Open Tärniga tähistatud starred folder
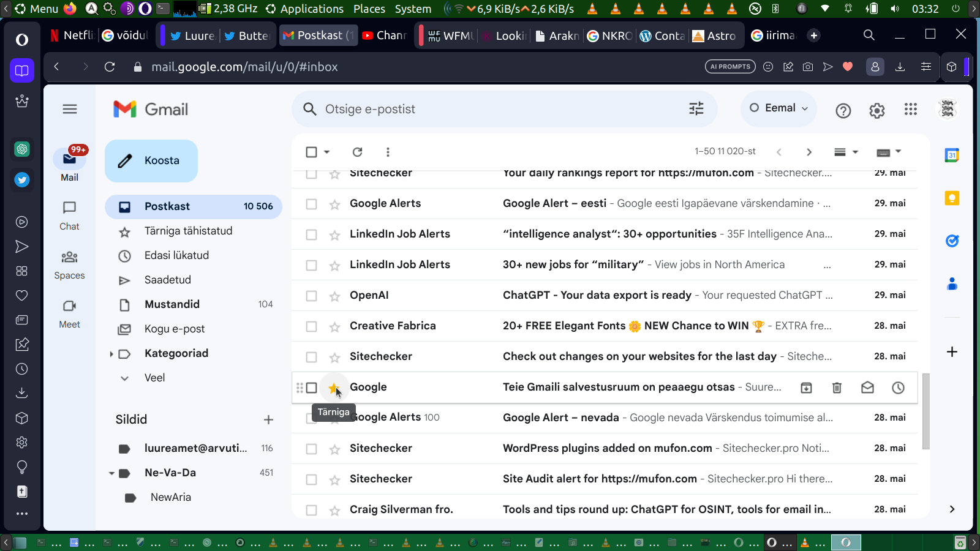 point(194,231)
